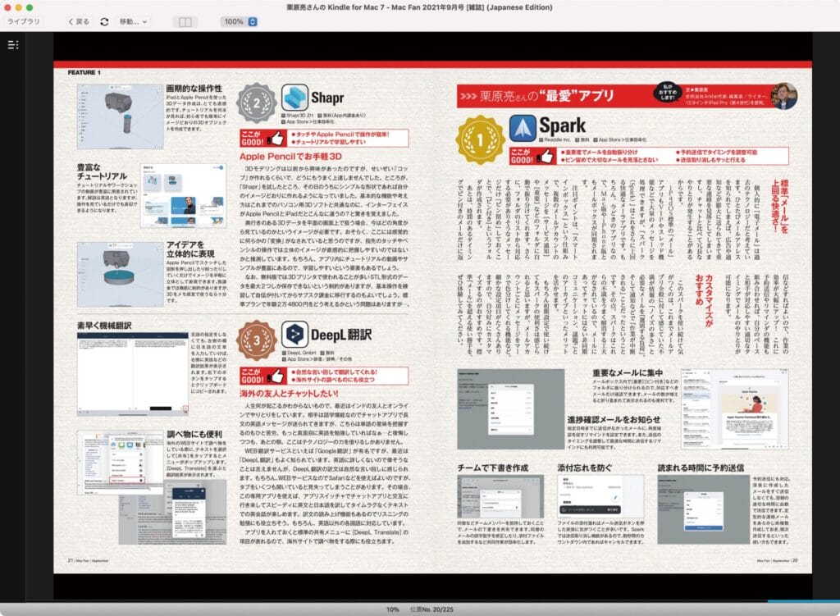Click the DeepL翻訳 hexagon app icon
Image resolution: width=840 pixels, height=616 pixels.
(x=295, y=334)
